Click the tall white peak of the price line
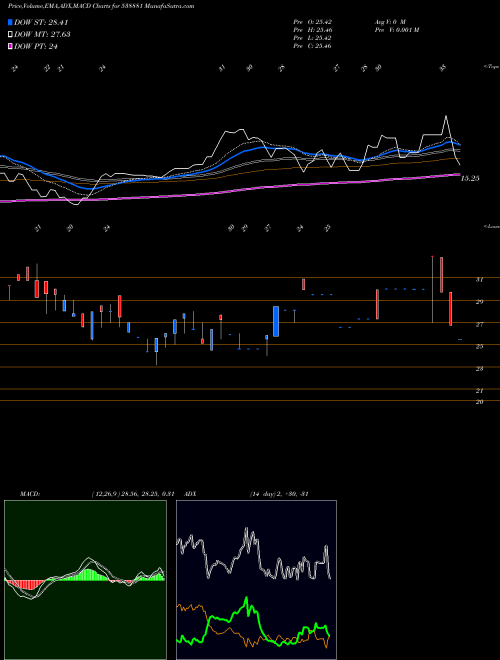This screenshot has width=500, height=660. (x=446, y=117)
